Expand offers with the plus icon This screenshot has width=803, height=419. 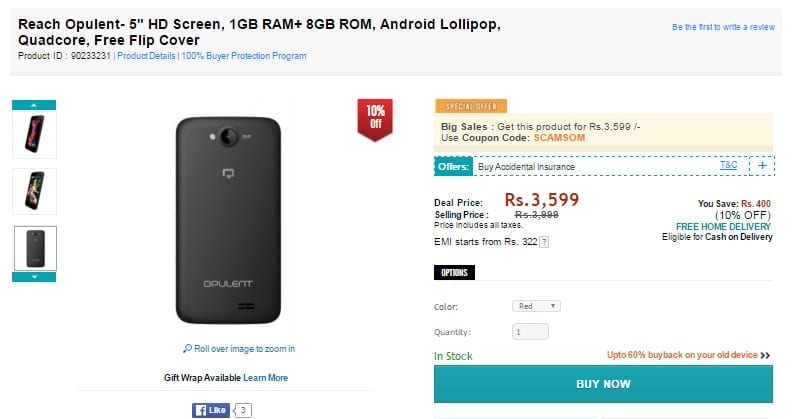(762, 165)
